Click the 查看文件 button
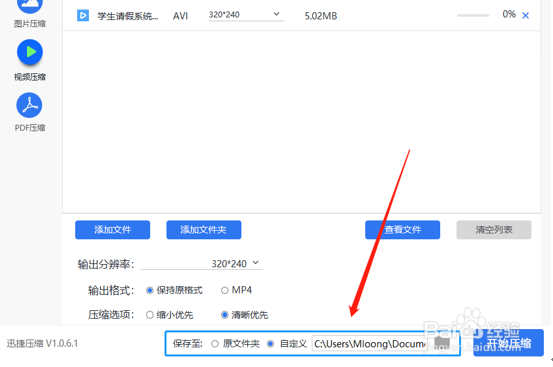 [402, 230]
